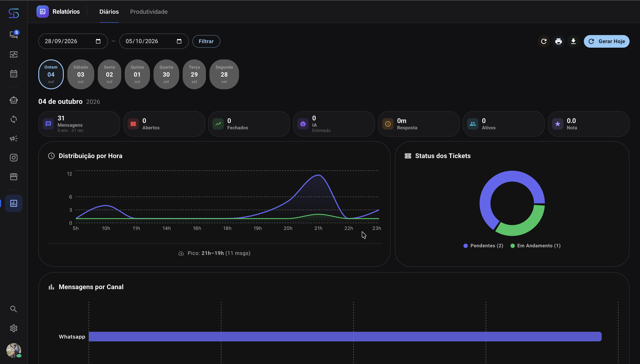Click the Gerar Hoje button
Image resolution: width=640 pixels, height=364 pixels.
tap(606, 41)
